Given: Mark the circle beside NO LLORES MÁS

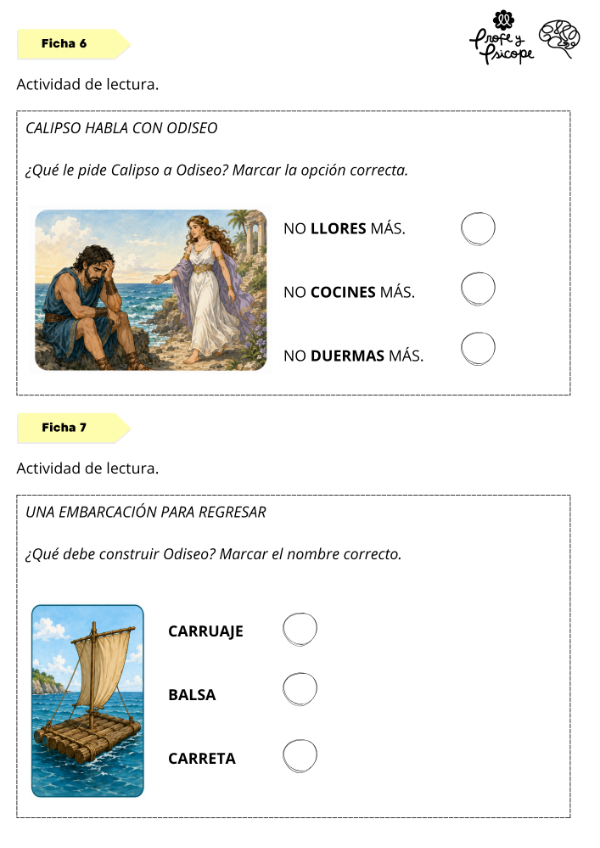Looking at the screenshot, I should (x=478, y=229).
